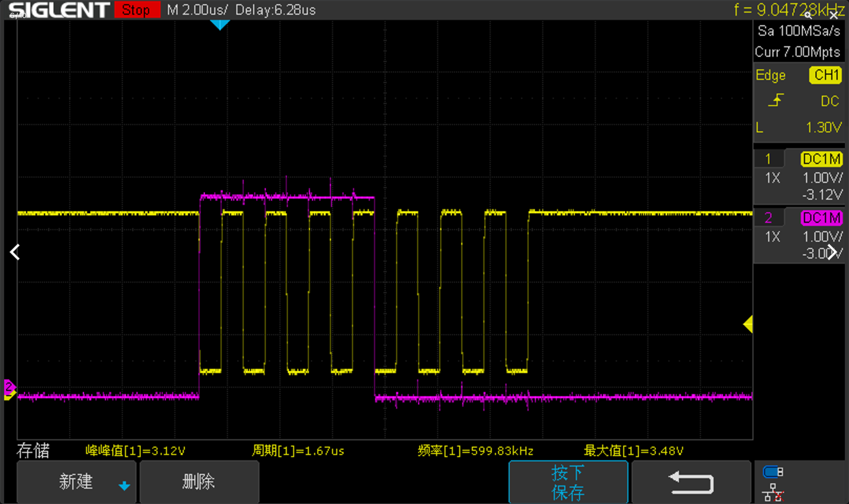This screenshot has height=504, width=849.
Task: Click the return arrow back button
Action: pos(691,482)
